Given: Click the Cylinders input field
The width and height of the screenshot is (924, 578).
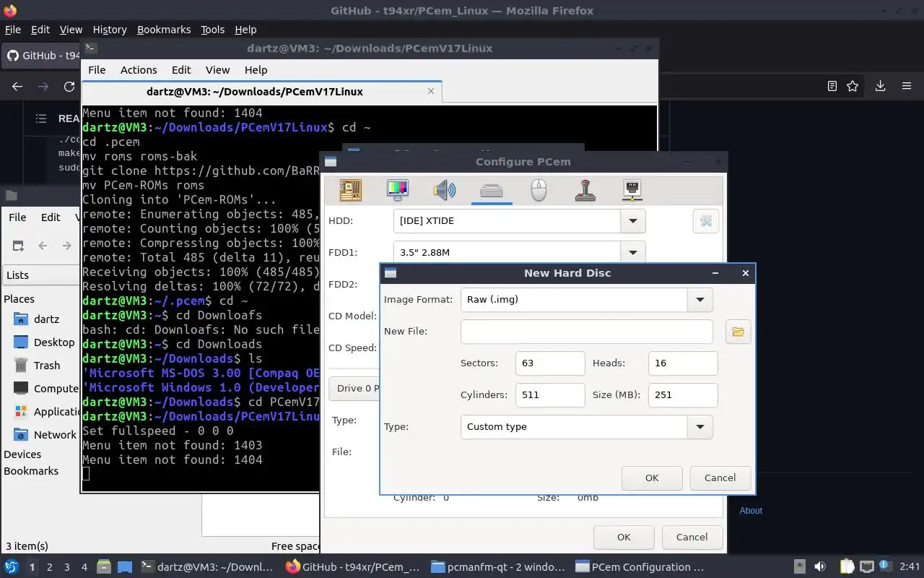Looking at the screenshot, I should click(550, 395).
